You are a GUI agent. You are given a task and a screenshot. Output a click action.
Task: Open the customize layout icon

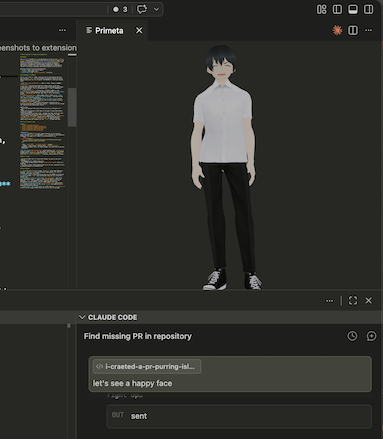[x=322, y=9]
